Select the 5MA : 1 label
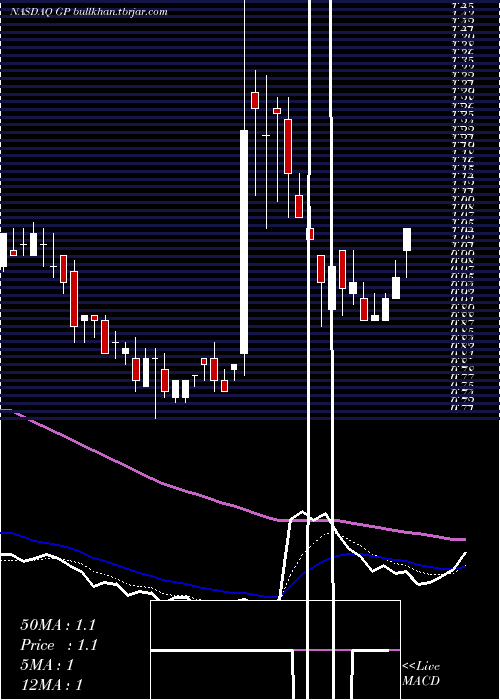 click(47, 665)
